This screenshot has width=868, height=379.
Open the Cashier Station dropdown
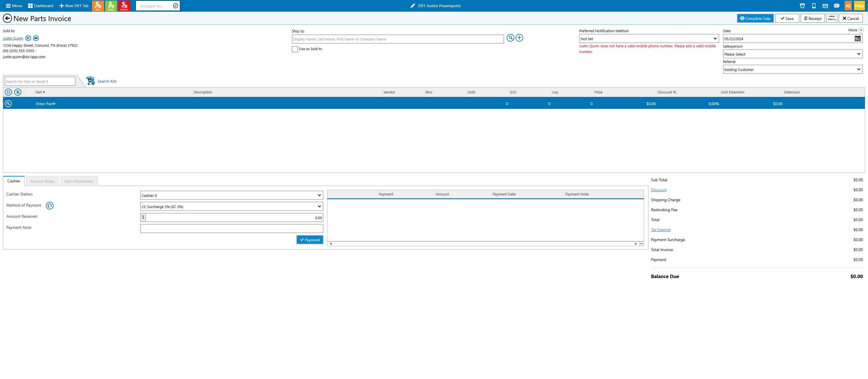click(231, 195)
